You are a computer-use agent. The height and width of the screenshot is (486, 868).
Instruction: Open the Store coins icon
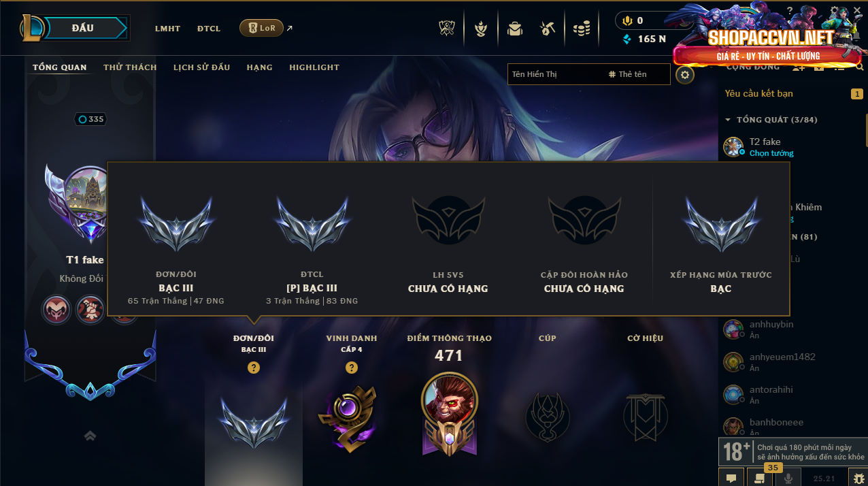click(x=581, y=29)
